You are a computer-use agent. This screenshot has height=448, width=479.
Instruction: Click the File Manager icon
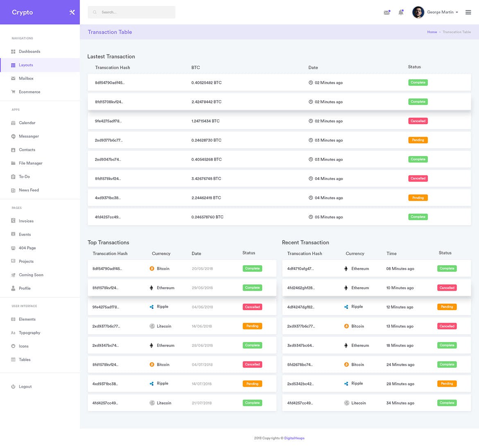(14, 163)
